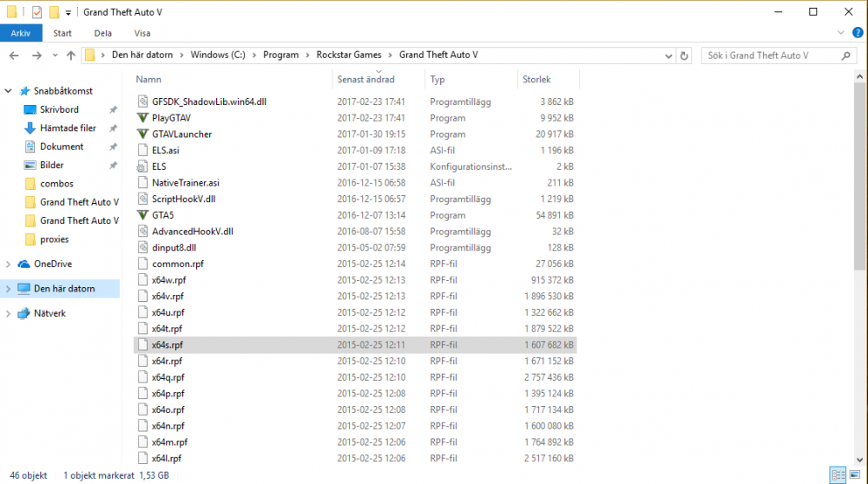Click the vertical scrollbar thumb

(859, 176)
